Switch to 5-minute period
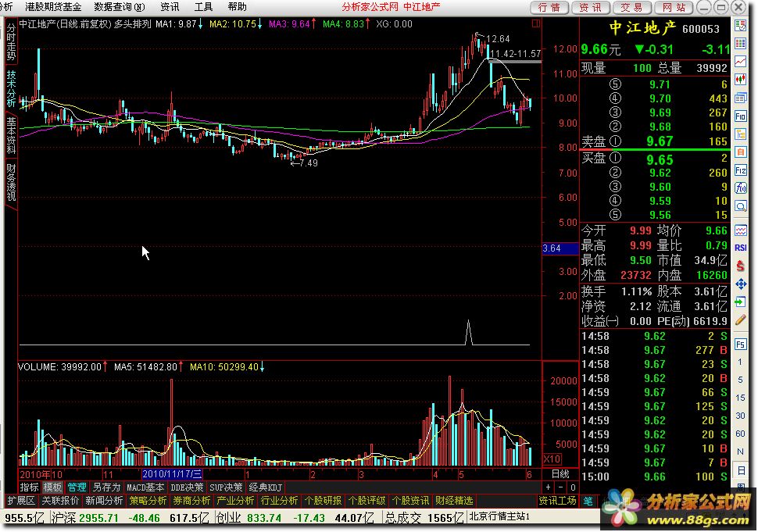The width and height of the screenshot is (758, 532). (x=740, y=380)
